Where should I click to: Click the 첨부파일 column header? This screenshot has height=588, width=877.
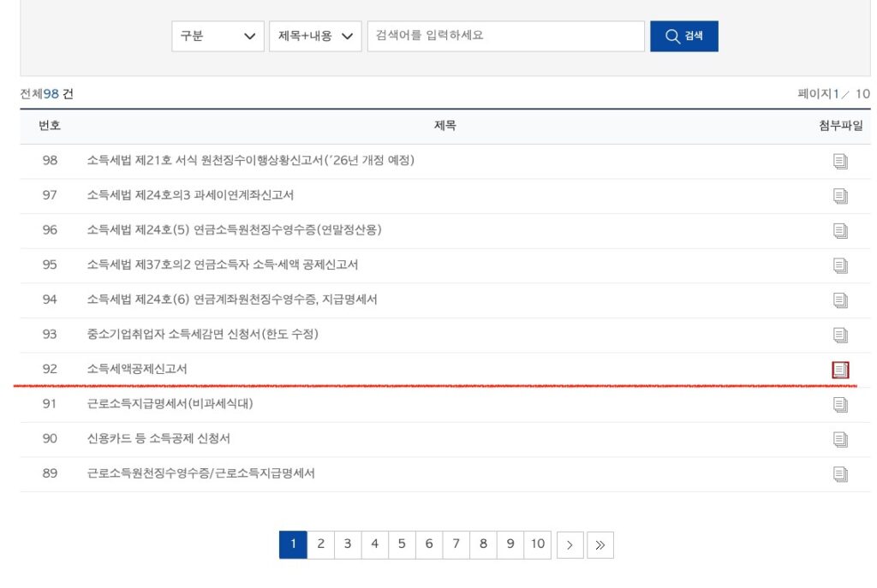point(841,126)
